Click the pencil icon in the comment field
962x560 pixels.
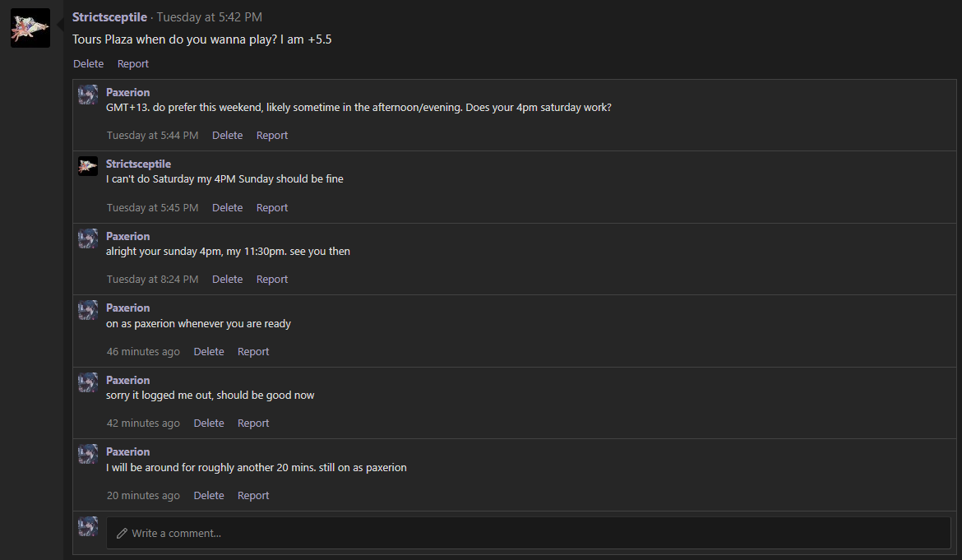click(x=122, y=534)
